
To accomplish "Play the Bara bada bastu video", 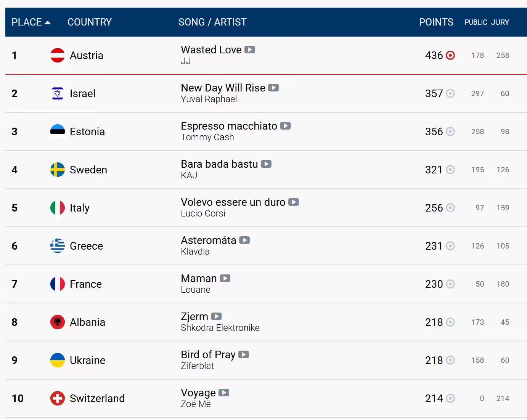I will [x=266, y=164].
